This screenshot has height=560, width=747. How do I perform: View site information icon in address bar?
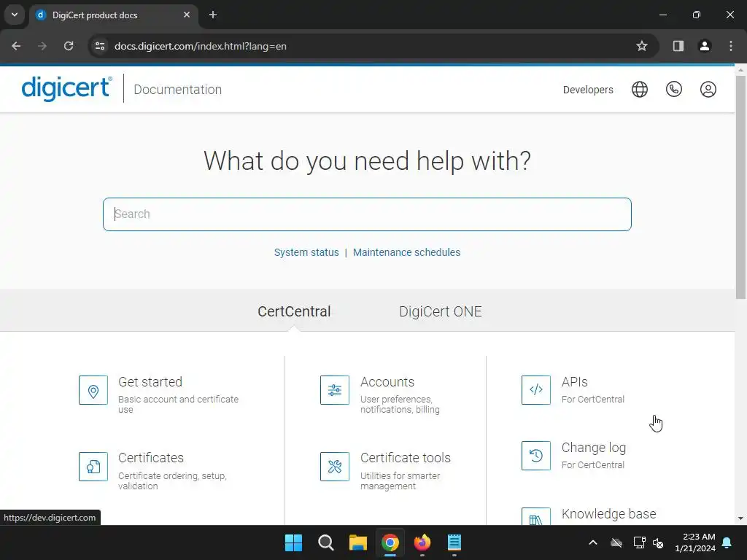click(x=100, y=46)
